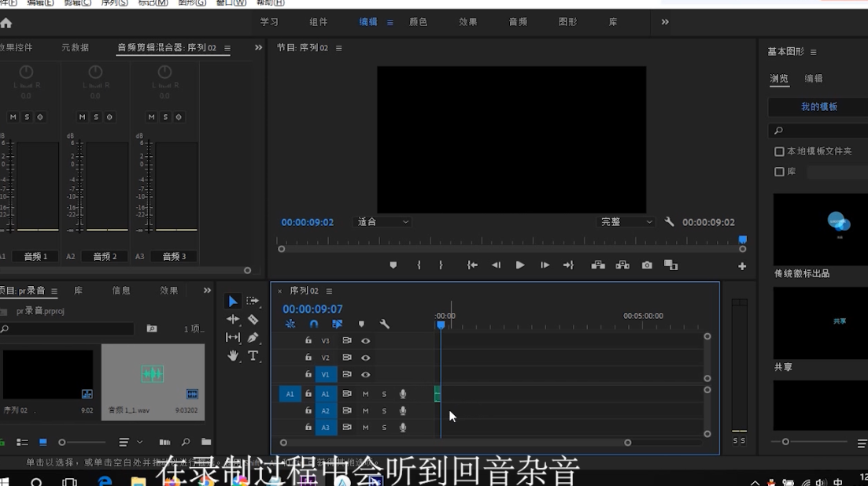Screen dimensions: 868x486
Task: Export a frame with the camera icon
Action: (x=647, y=265)
